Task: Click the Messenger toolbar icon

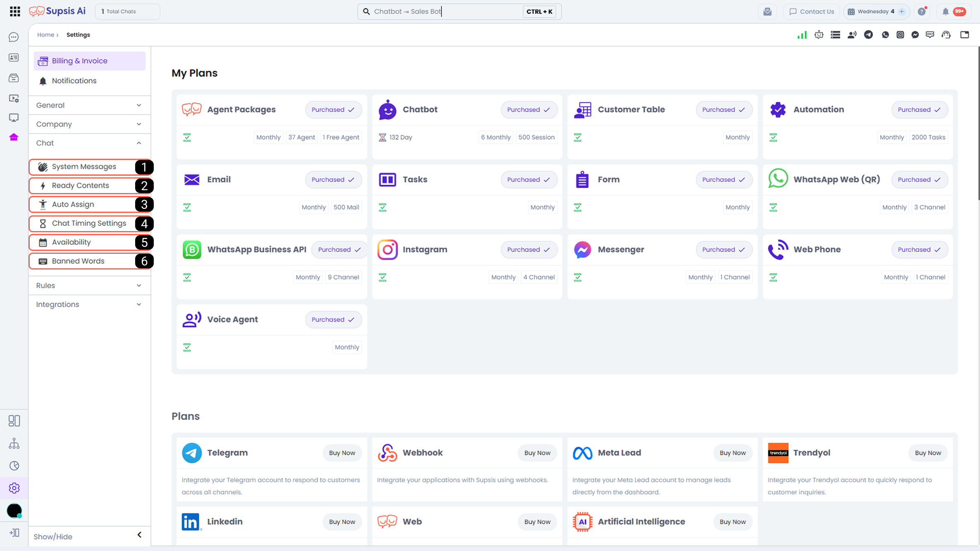Action: click(915, 35)
